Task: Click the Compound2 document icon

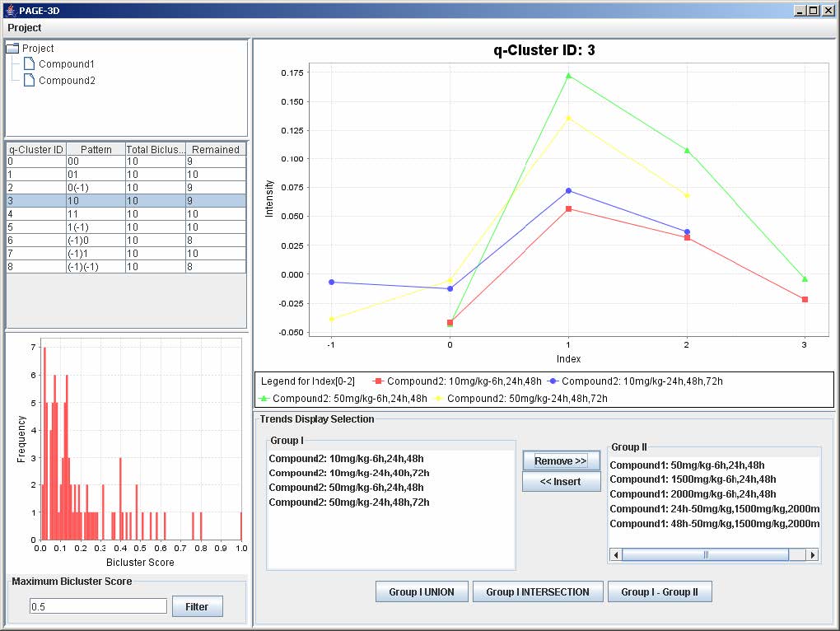Action: click(29, 81)
